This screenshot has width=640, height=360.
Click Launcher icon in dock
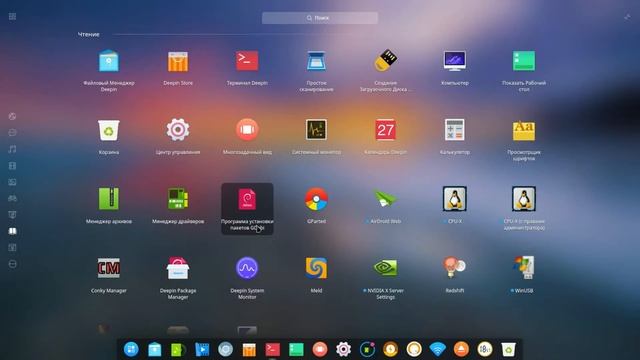[x=131, y=349]
